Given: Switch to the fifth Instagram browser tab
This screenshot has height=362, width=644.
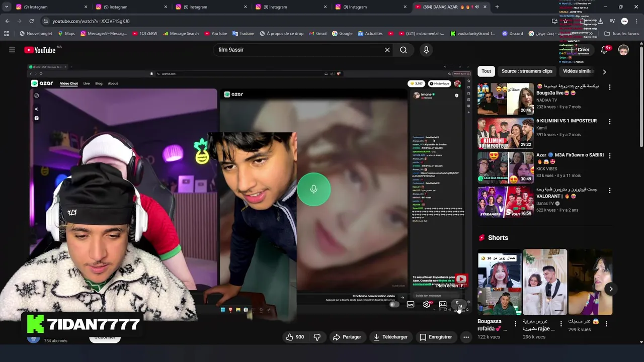Looking at the screenshot, I should 370,7.
